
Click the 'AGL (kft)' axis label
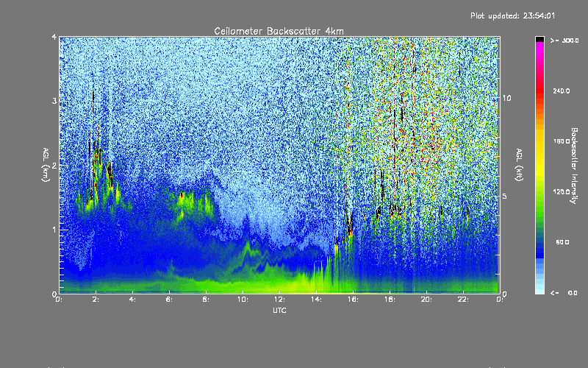pyautogui.click(x=519, y=165)
